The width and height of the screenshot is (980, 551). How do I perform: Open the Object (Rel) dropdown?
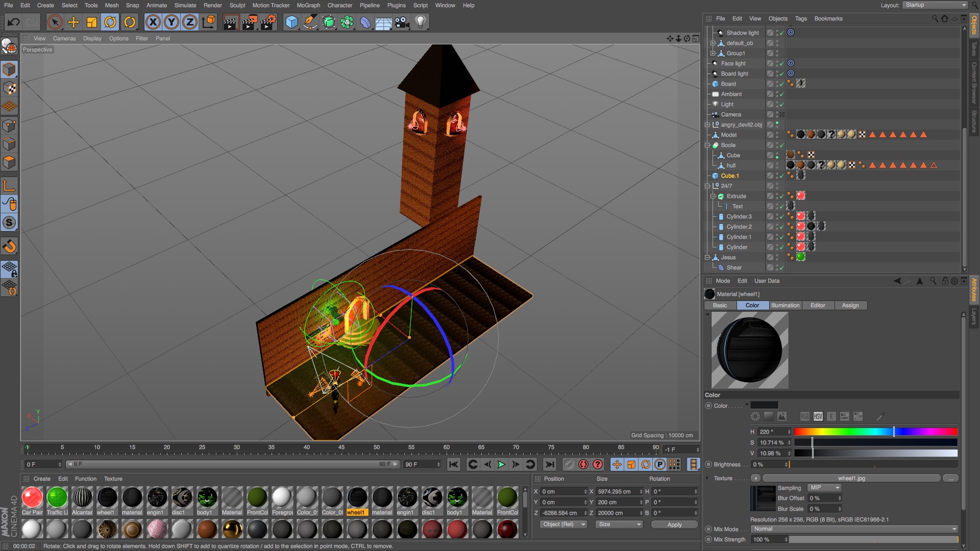click(x=563, y=524)
